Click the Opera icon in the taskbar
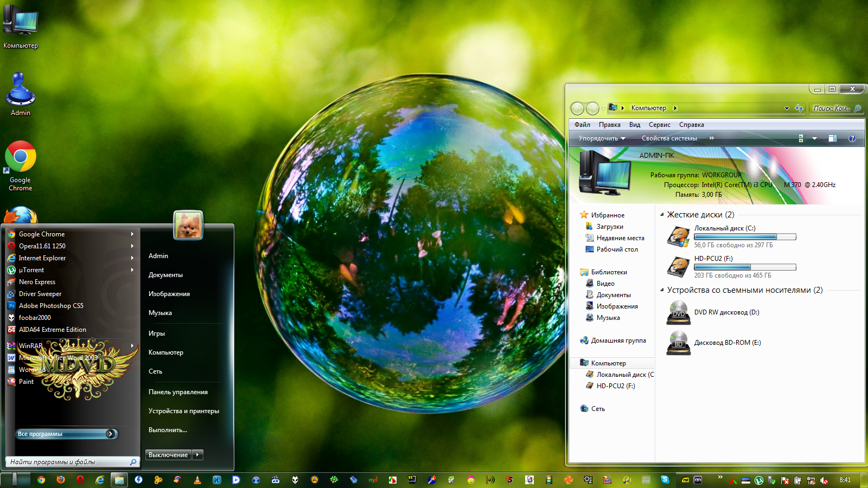 point(80,480)
